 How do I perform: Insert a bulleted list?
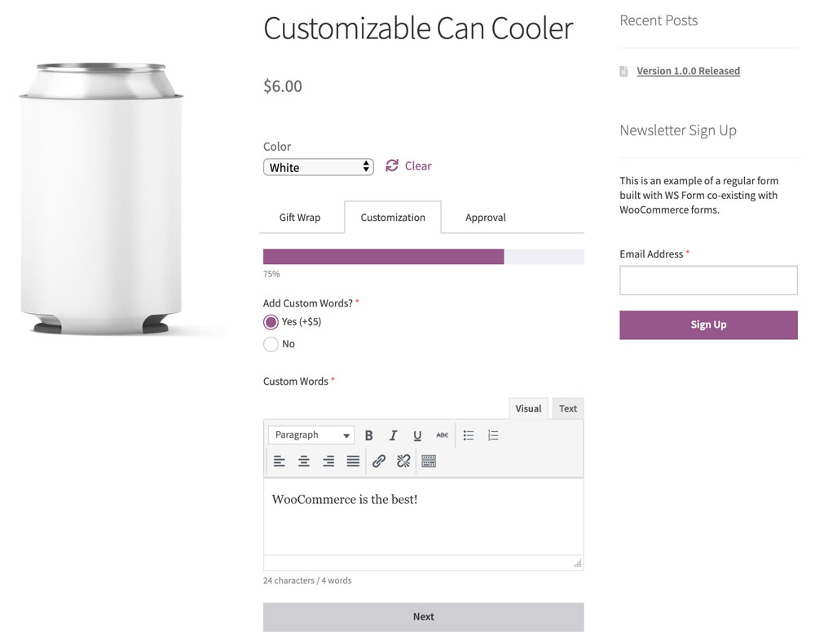[469, 435]
